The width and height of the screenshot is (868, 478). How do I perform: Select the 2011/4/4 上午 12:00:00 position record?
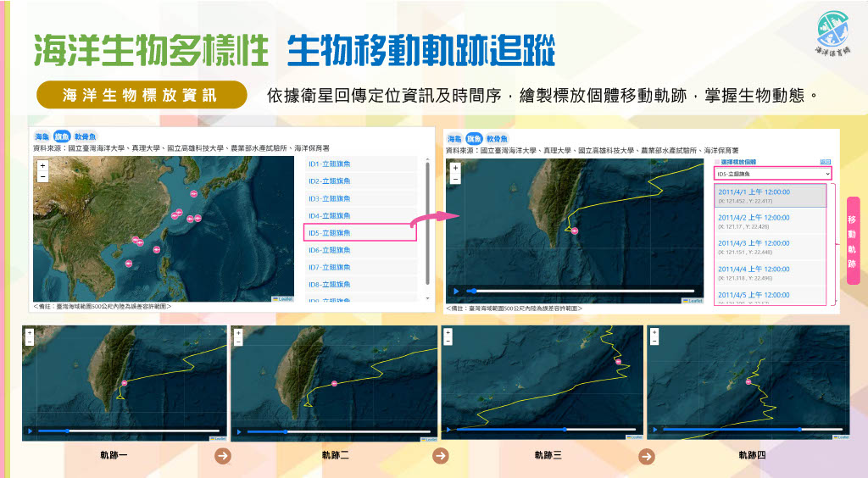[x=771, y=273]
